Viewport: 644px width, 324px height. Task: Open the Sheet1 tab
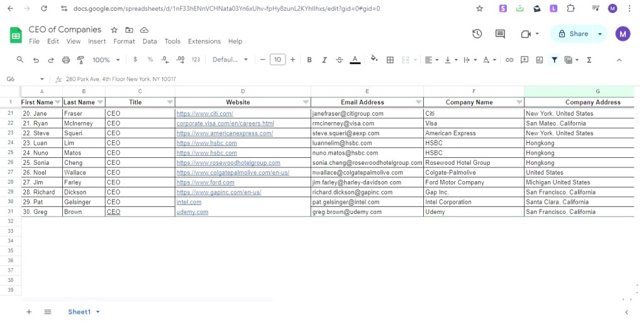point(84,312)
